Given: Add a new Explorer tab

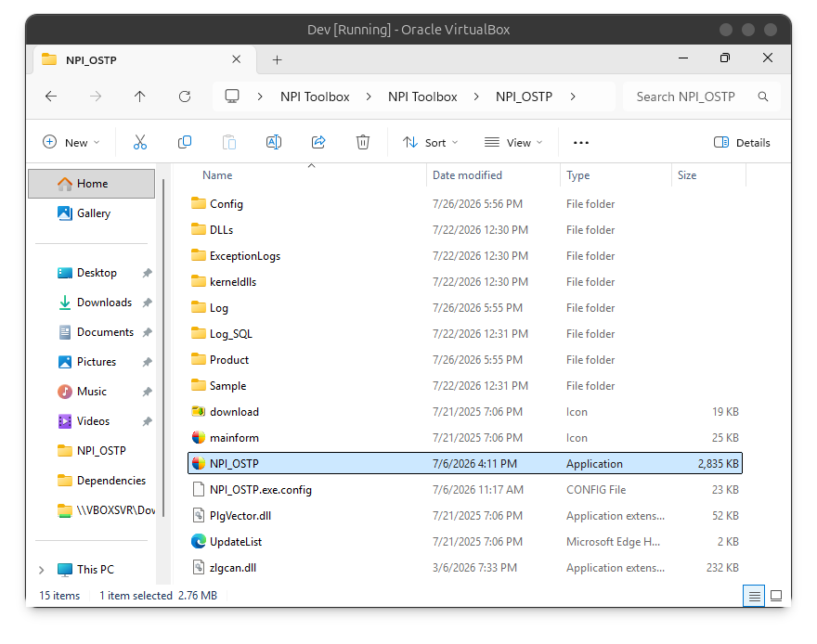Looking at the screenshot, I should 278,60.
